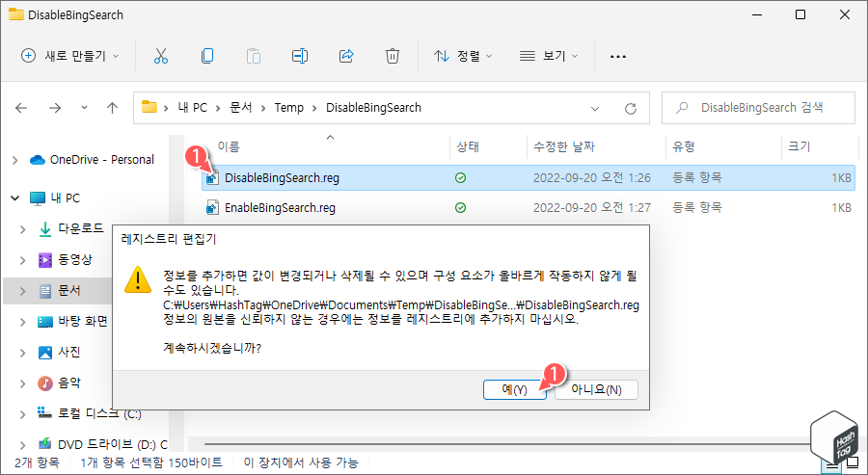Click 문서 in address breadcrumb
Image resolution: width=868 pixels, height=475 pixels.
click(241, 108)
